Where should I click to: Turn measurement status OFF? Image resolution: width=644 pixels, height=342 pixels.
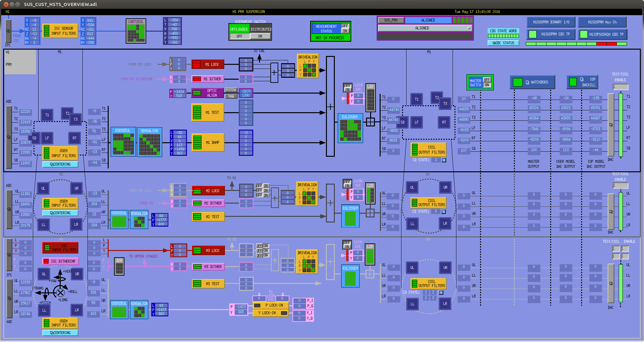(345, 26)
